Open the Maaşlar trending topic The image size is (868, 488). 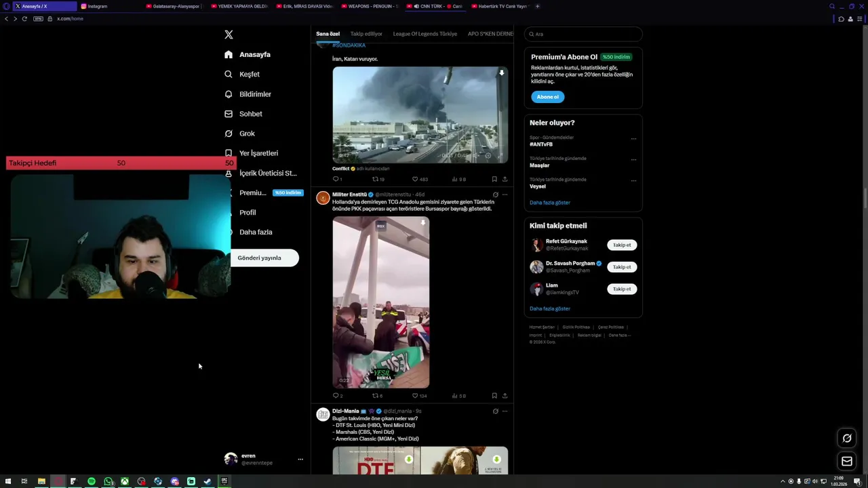[540, 165]
